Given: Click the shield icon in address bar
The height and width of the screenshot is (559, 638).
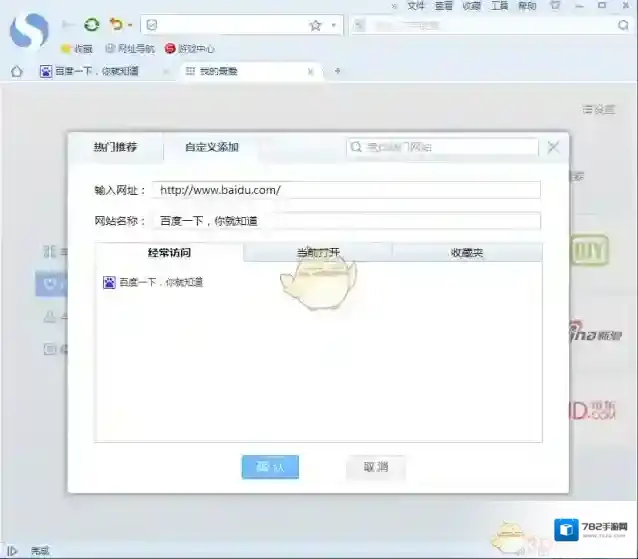Looking at the screenshot, I should [x=152, y=25].
